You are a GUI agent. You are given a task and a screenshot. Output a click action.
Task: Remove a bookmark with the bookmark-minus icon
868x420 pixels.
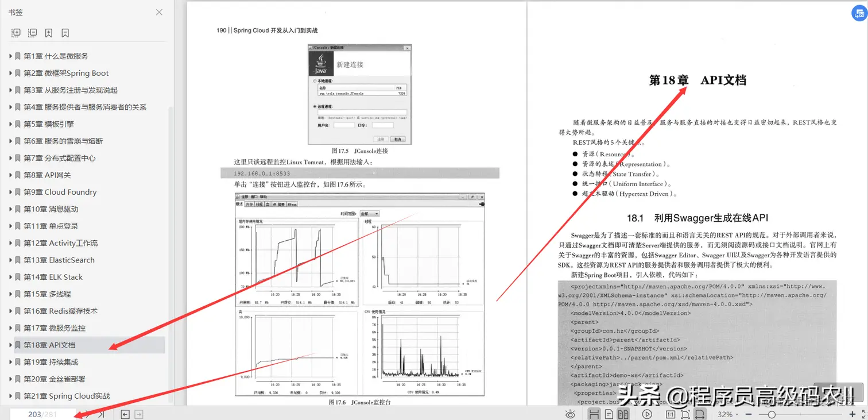pos(65,33)
